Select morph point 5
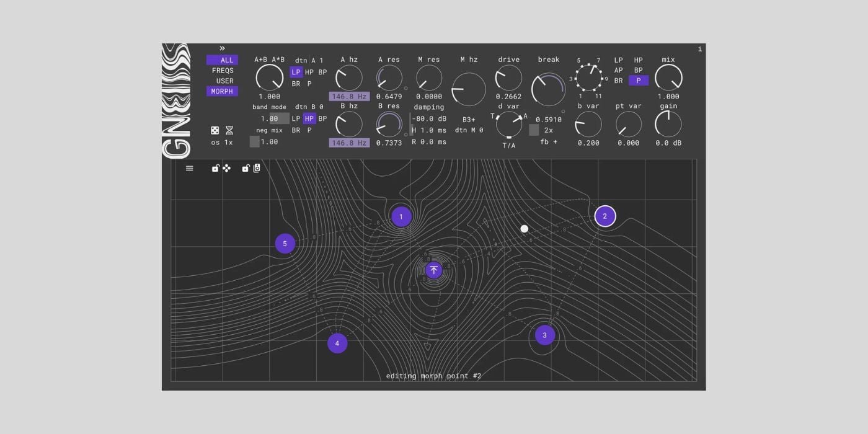Screen dimensions: 868x434 tap(285, 244)
